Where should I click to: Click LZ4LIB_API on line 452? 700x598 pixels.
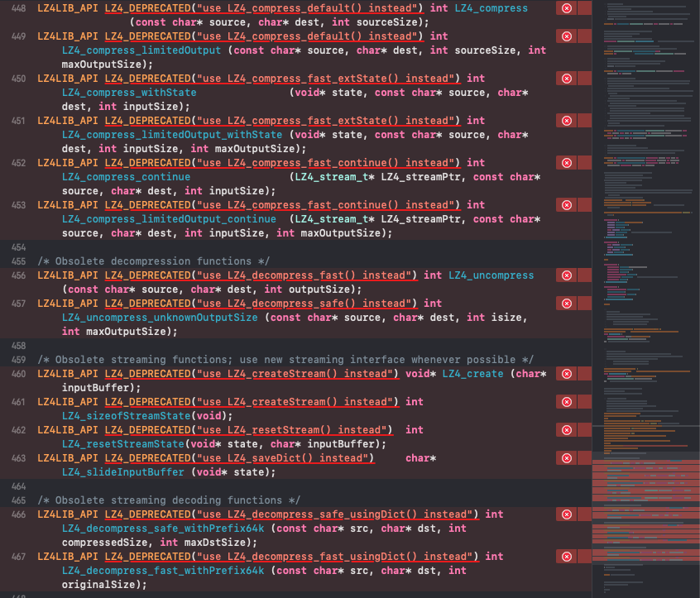pos(67,163)
